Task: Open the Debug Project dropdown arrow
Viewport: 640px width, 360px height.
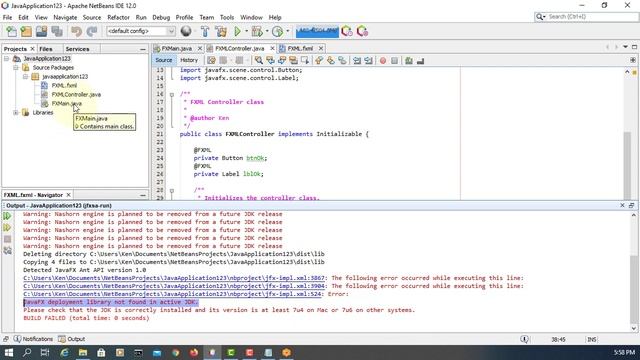Action: pos(267,31)
